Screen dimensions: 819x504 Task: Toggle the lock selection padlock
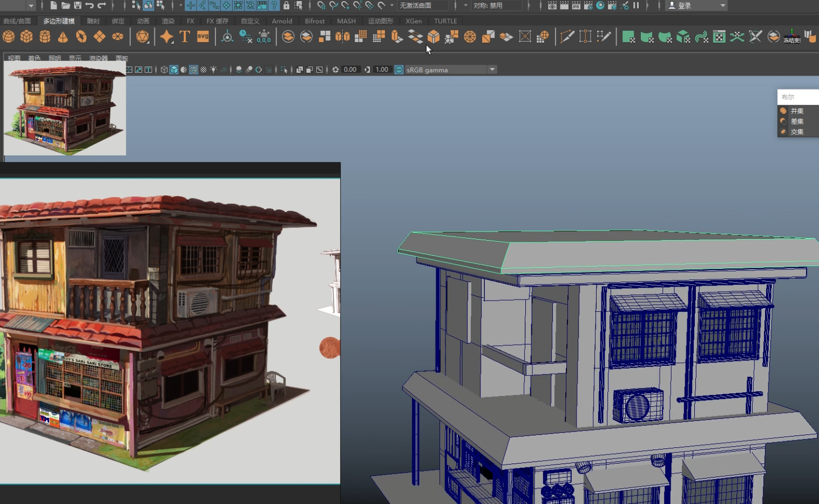pyautogui.click(x=287, y=5)
